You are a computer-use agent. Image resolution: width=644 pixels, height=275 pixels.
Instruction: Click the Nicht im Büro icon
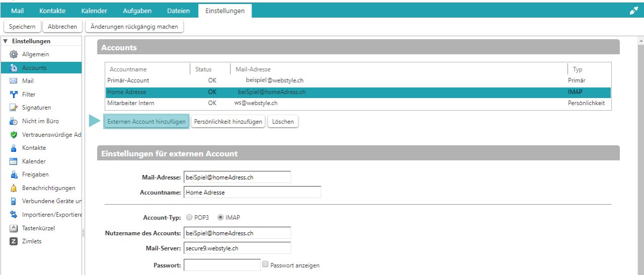pos(14,121)
